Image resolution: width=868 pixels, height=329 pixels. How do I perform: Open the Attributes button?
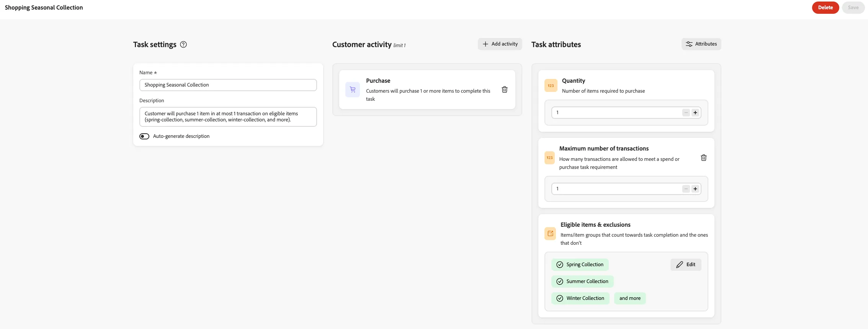coord(701,44)
